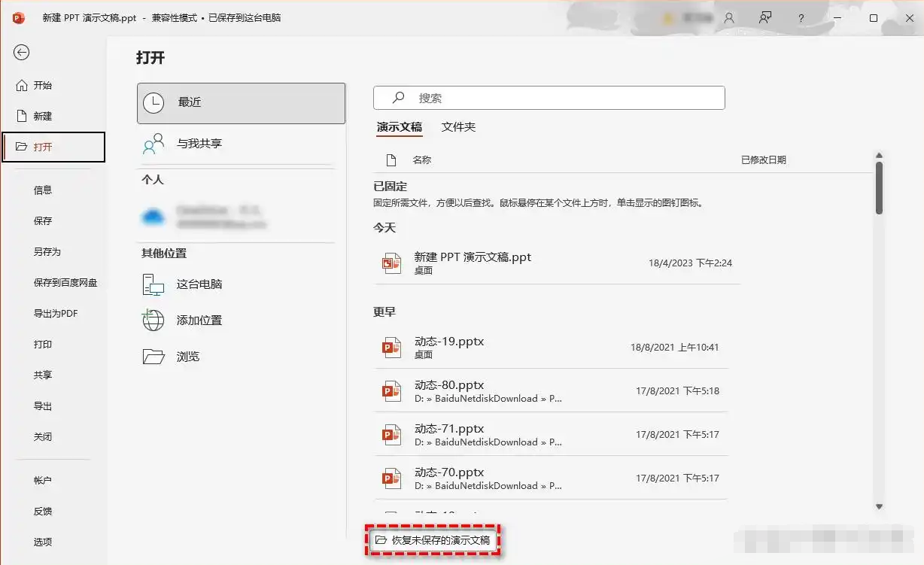Open the 打印 page
Screen dimensions: 924x565
click(x=43, y=345)
